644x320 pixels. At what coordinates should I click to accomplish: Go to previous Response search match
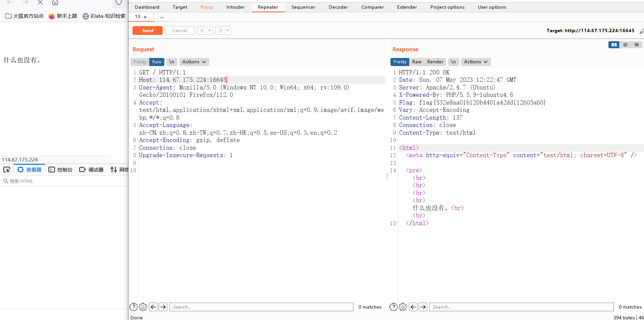[413, 307]
